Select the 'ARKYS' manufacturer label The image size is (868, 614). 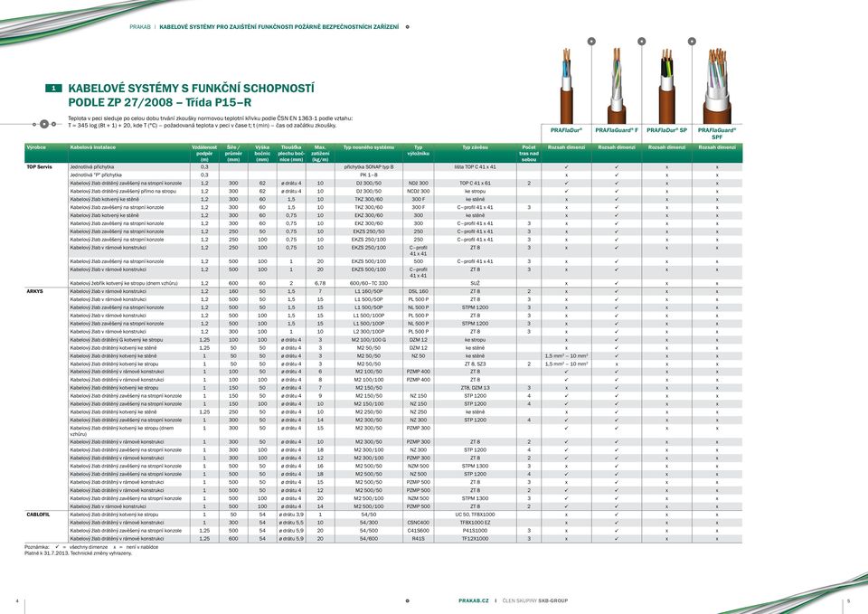point(35,291)
